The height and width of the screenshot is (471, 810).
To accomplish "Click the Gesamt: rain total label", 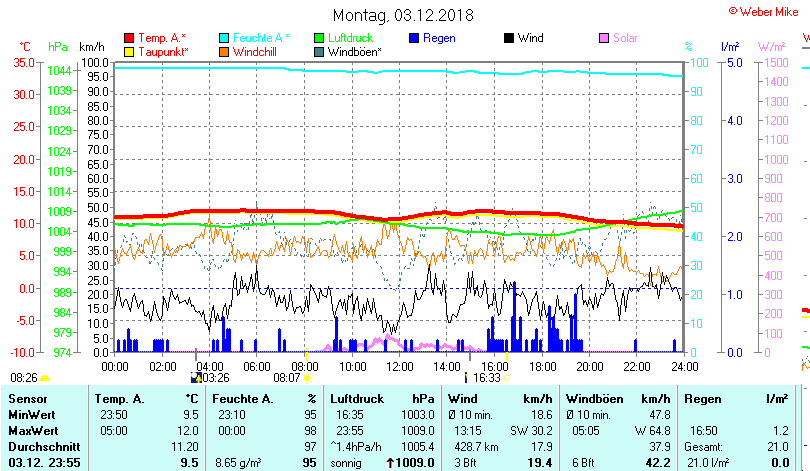I will [x=704, y=447].
